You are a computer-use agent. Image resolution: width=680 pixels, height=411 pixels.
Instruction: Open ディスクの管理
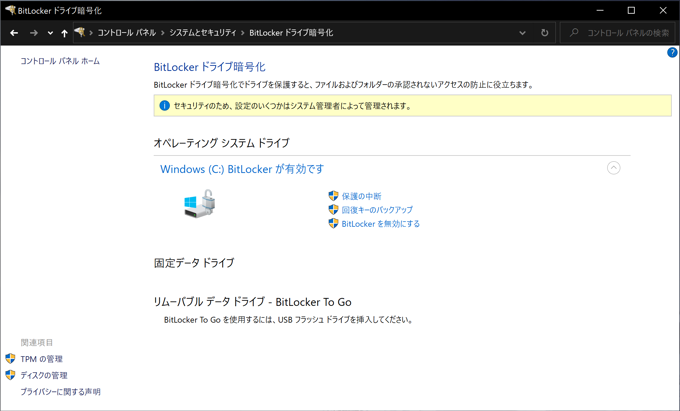point(44,375)
